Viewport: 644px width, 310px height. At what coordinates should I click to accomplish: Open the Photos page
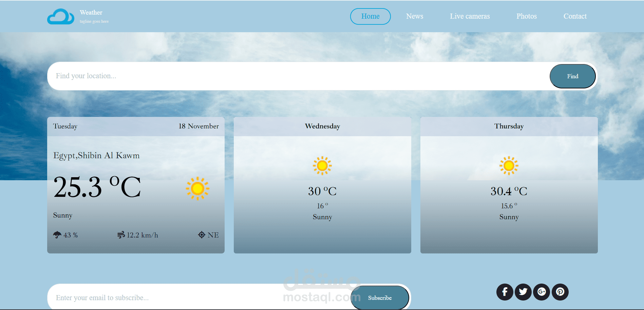point(526,16)
